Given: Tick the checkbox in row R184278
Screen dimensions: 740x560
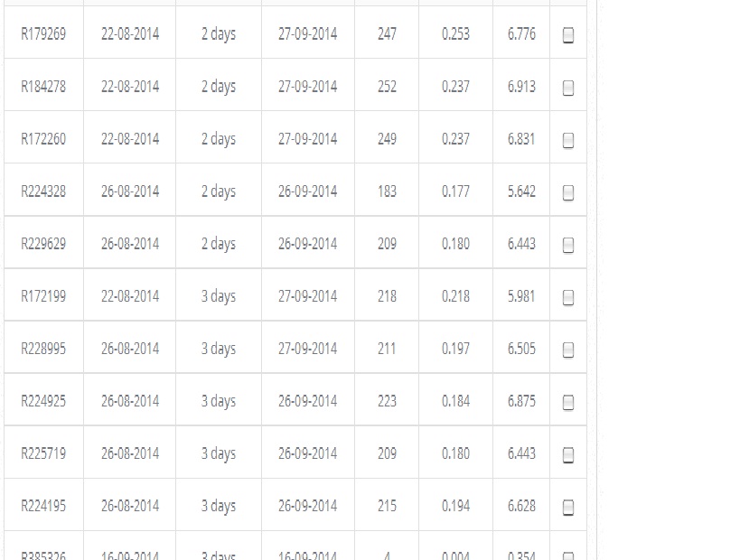Looking at the screenshot, I should point(568,88).
